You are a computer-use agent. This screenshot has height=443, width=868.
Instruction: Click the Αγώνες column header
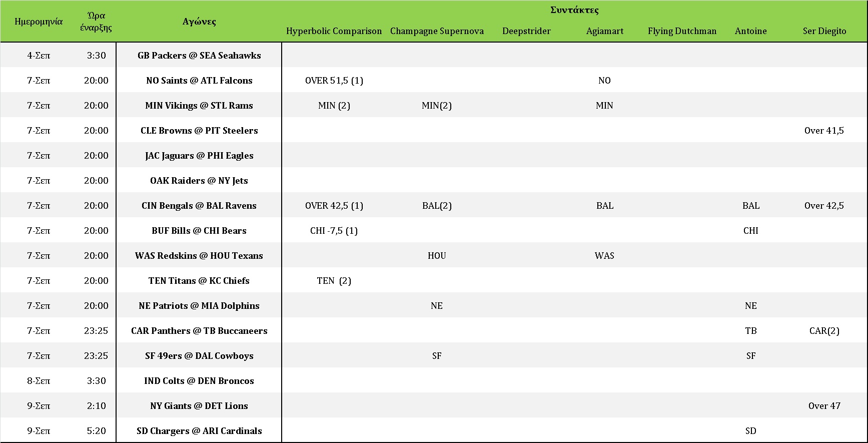(199, 22)
